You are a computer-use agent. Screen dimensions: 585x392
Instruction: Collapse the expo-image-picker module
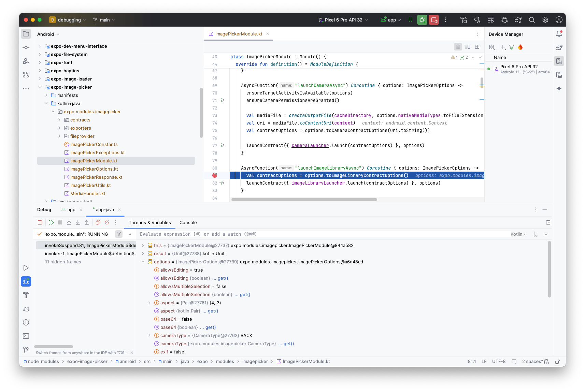(x=40, y=87)
